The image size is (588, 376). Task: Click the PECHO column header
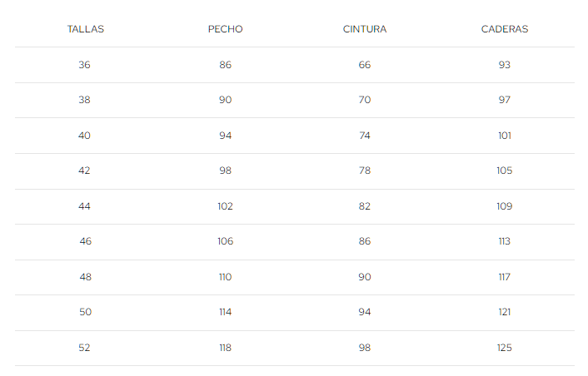click(x=225, y=29)
